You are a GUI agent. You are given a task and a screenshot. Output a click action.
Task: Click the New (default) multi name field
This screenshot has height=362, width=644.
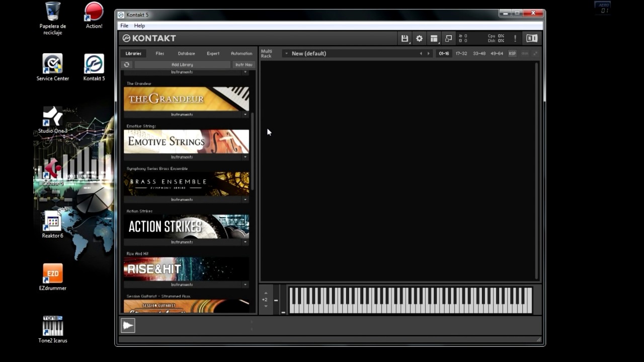click(352, 53)
